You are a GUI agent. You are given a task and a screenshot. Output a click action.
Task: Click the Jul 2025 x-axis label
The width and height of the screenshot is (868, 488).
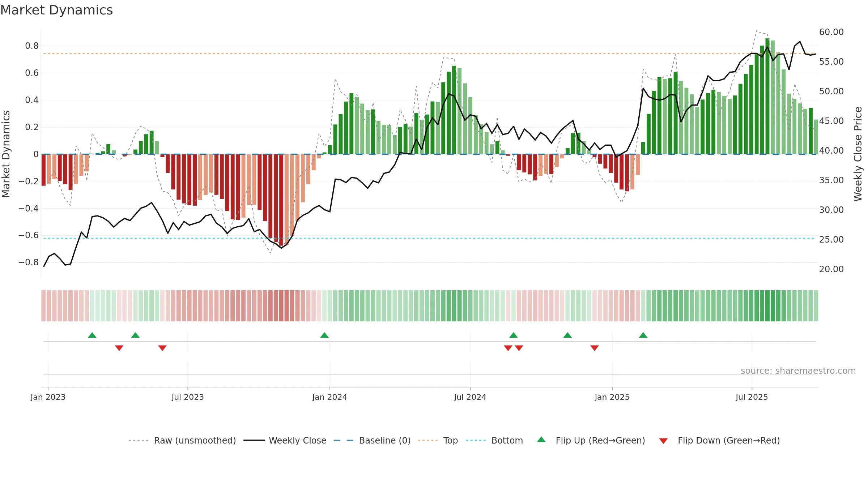[752, 397]
